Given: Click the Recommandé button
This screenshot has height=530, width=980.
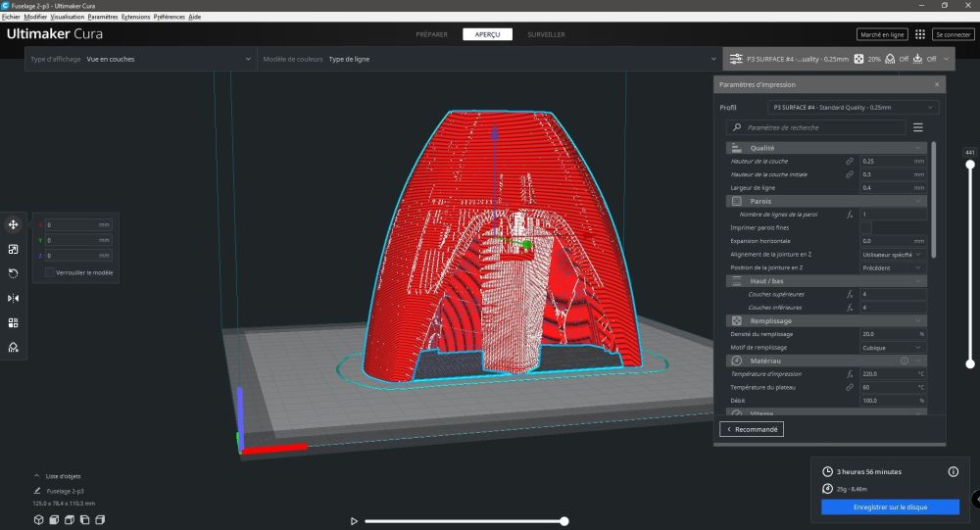Looking at the screenshot, I should (x=752, y=429).
